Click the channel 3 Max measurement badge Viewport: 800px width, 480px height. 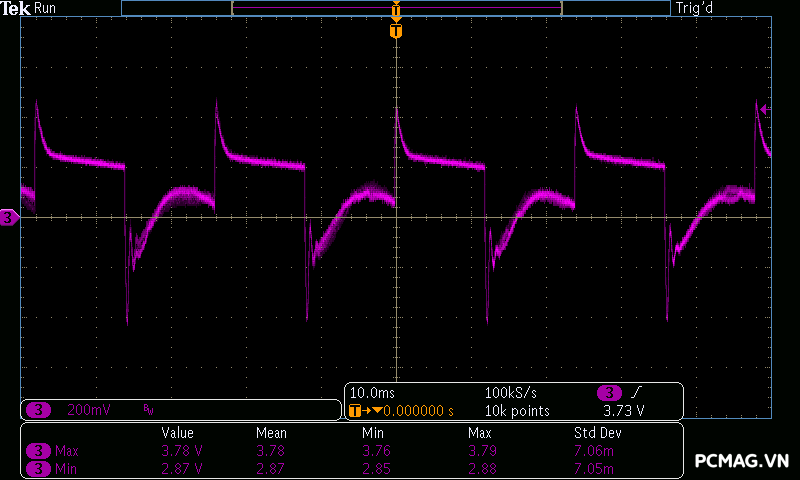tap(38, 451)
